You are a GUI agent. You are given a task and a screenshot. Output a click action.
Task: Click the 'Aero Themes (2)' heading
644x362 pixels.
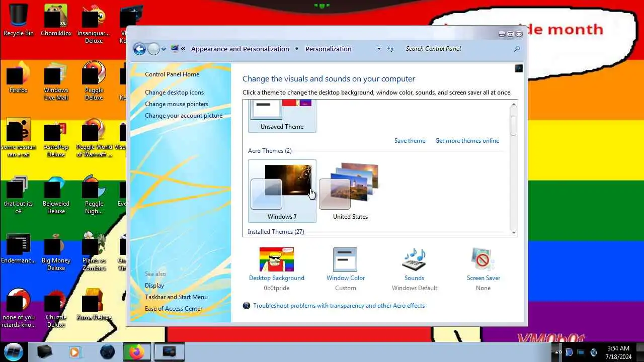click(x=270, y=151)
